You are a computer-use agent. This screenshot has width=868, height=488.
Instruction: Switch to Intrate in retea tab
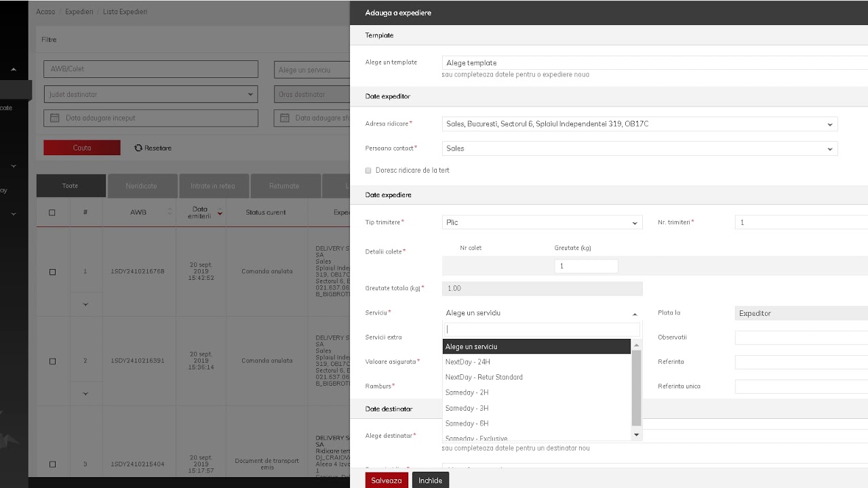213,186
